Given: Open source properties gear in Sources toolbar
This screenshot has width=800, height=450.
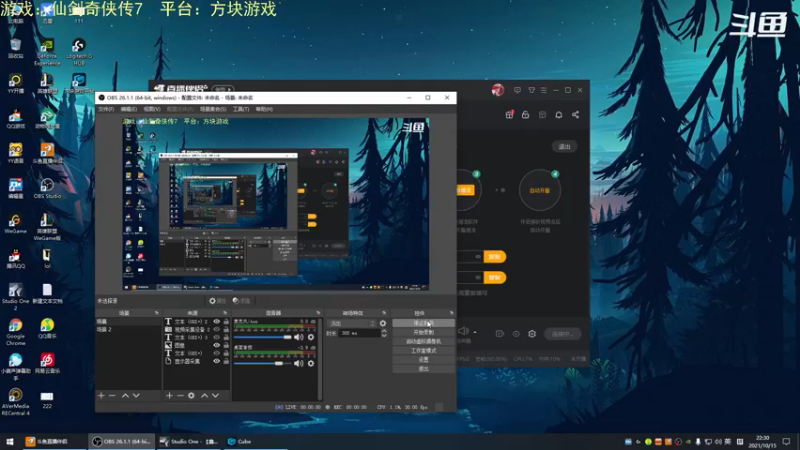Looking at the screenshot, I should 191,395.
